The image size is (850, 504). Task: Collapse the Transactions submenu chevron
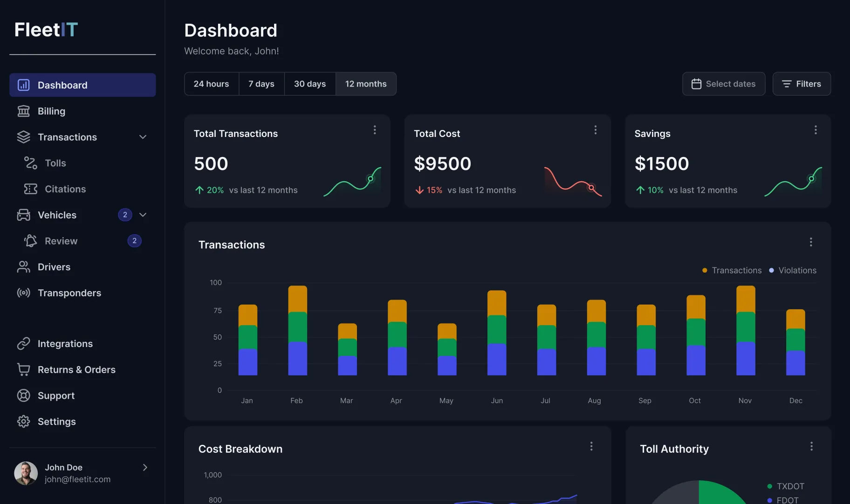point(143,137)
